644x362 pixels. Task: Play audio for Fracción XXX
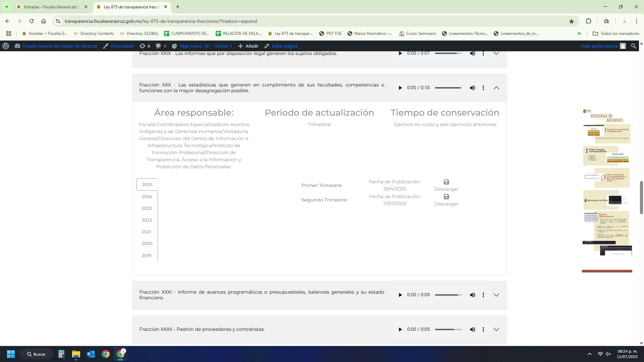click(400, 88)
